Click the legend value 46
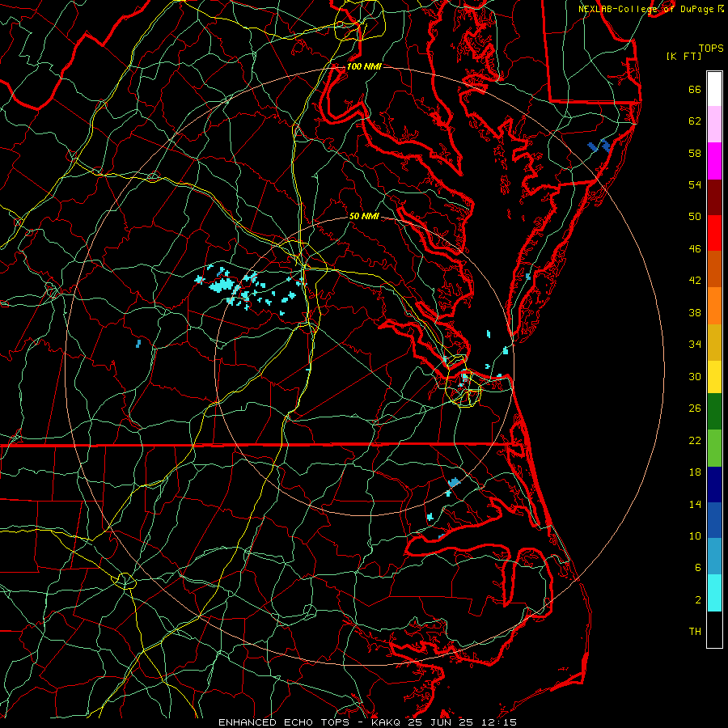This screenshot has width=728, height=728. [695, 248]
